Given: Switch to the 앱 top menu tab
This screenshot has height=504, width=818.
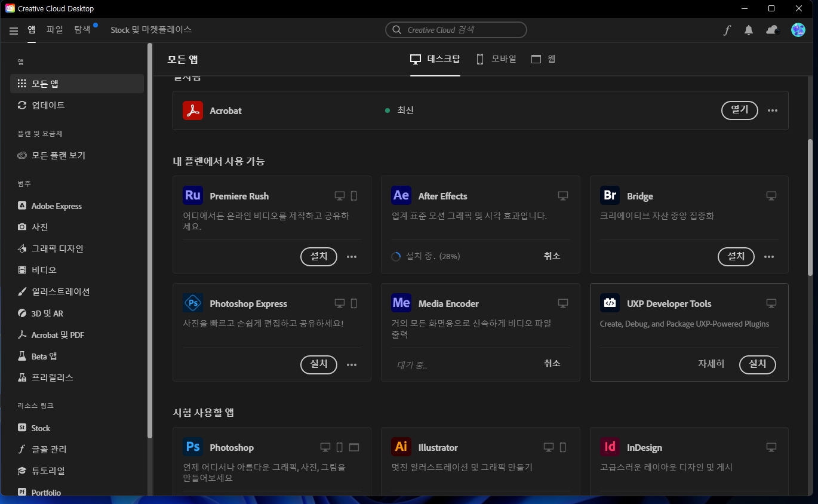Looking at the screenshot, I should coord(31,30).
